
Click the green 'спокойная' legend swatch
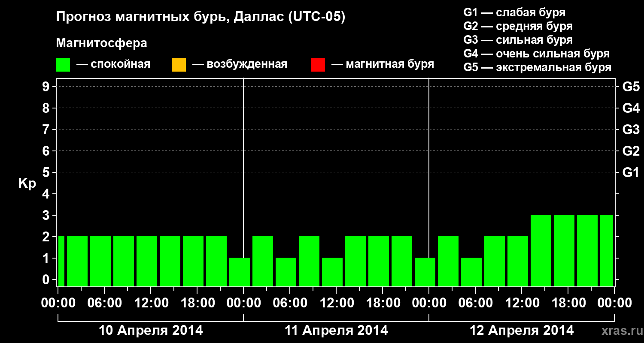click(63, 65)
